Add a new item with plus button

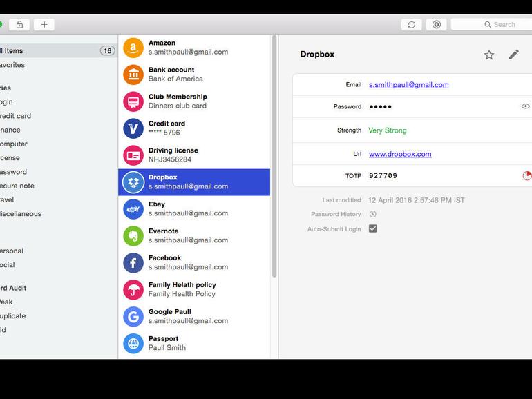[x=44, y=24]
